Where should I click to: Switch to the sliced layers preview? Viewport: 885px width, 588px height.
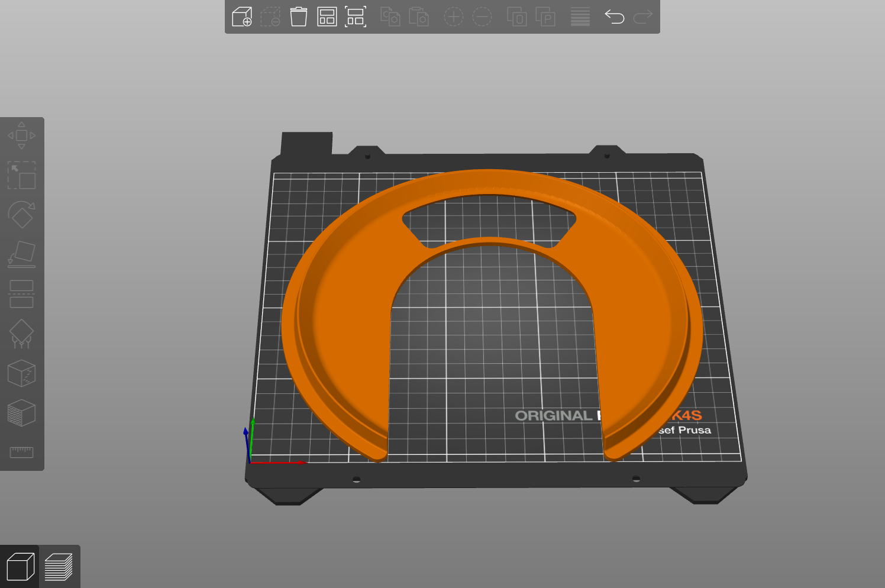coord(59,567)
